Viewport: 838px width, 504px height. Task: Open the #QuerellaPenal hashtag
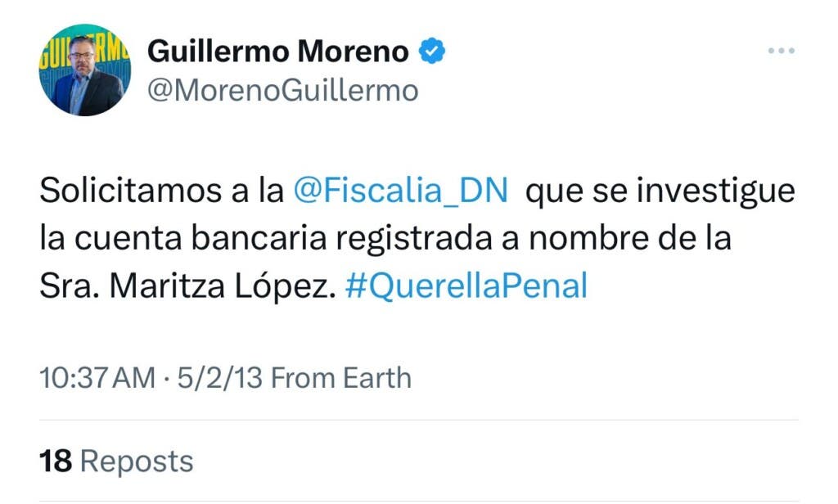coord(466,286)
